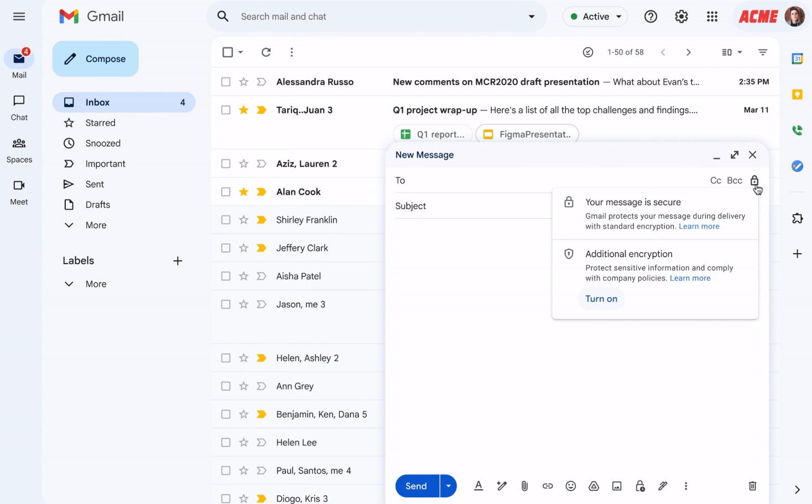Click the encryption lock icon next to Bcc

click(754, 181)
